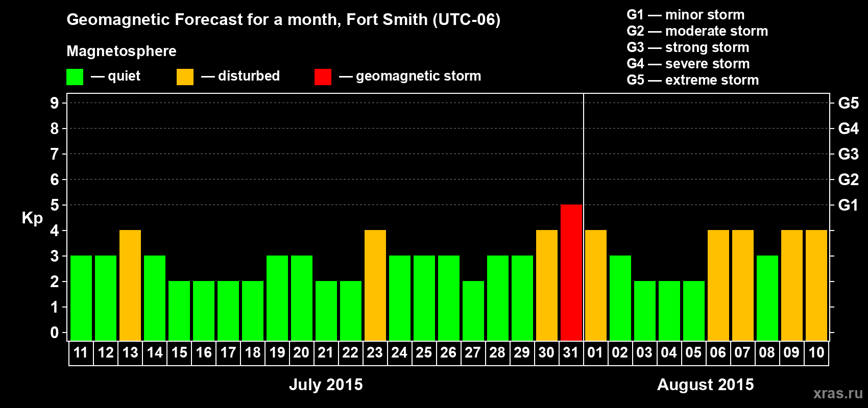Click the 'disturbed' legend label
This screenshot has width=868, height=408.
coord(249,76)
